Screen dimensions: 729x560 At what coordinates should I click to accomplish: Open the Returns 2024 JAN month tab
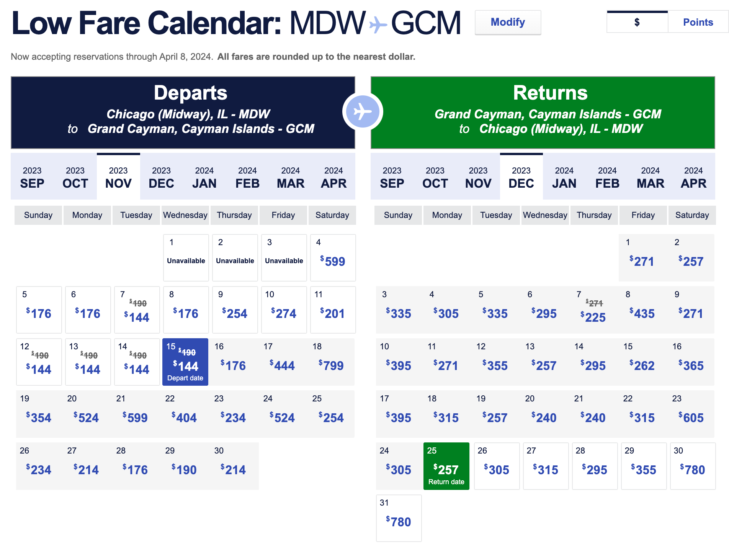point(564,177)
